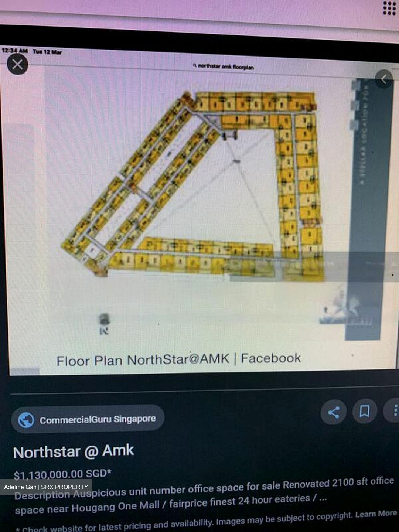Save the result with the bookmark icon
This screenshot has height=532, width=399.
pos(365,411)
